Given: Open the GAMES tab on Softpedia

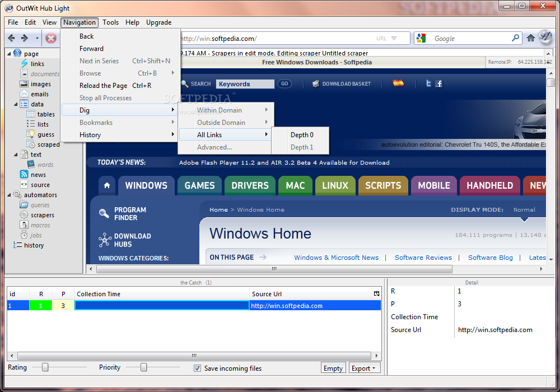Looking at the screenshot, I should coord(200,185).
